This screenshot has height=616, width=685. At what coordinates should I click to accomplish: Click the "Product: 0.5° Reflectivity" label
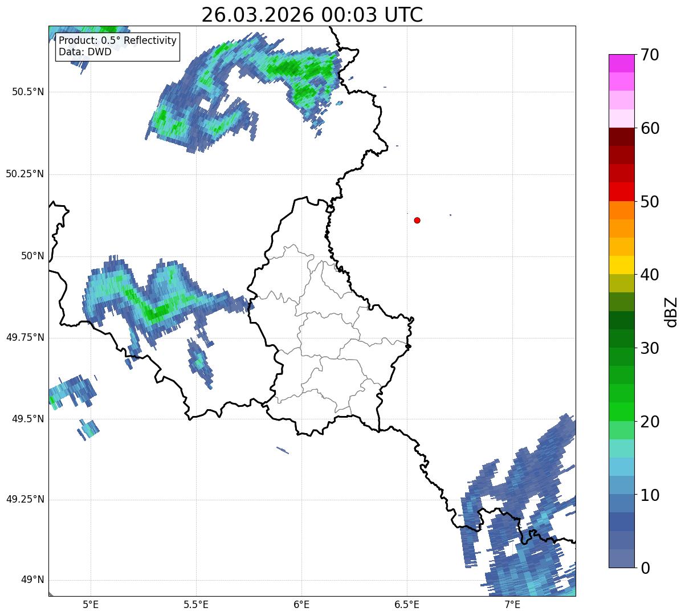[x=117, y=40]
